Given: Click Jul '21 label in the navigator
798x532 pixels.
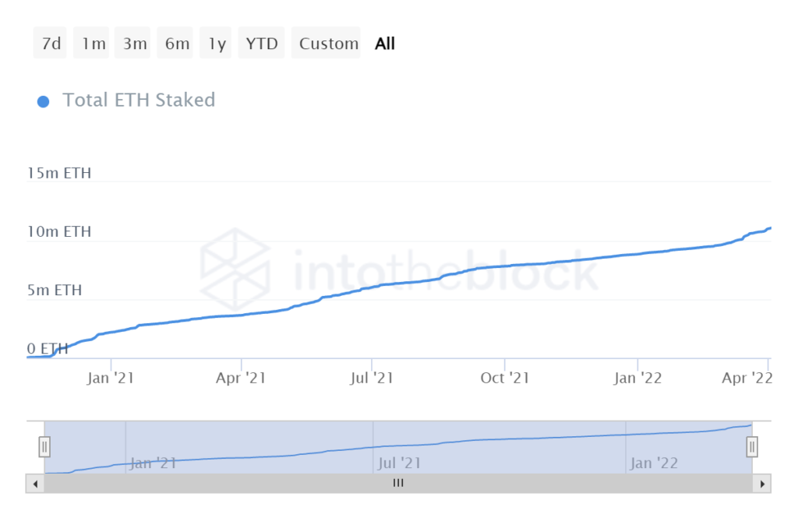Looking at the screenshot, I should point(399,463).
